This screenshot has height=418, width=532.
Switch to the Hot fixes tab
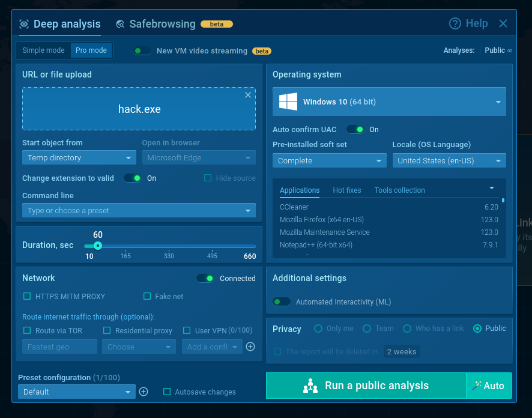pos(347,190)
